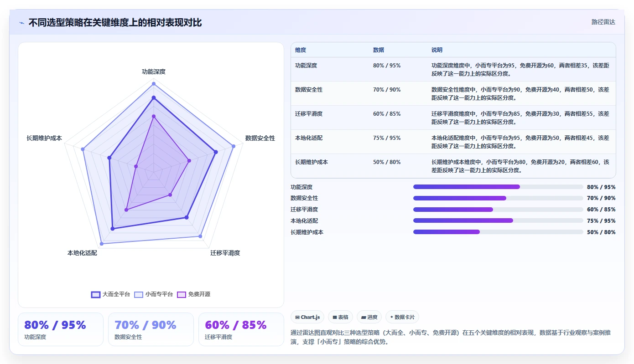The height and width of the screenshot is (364, 634).
Task: Click the 迁移平滑度 progress bar
Action: (x=498, y=210)
